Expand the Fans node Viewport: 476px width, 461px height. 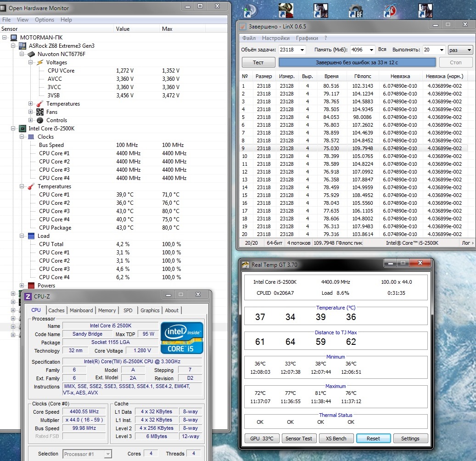pyautogui.click(x=30, y=112)
